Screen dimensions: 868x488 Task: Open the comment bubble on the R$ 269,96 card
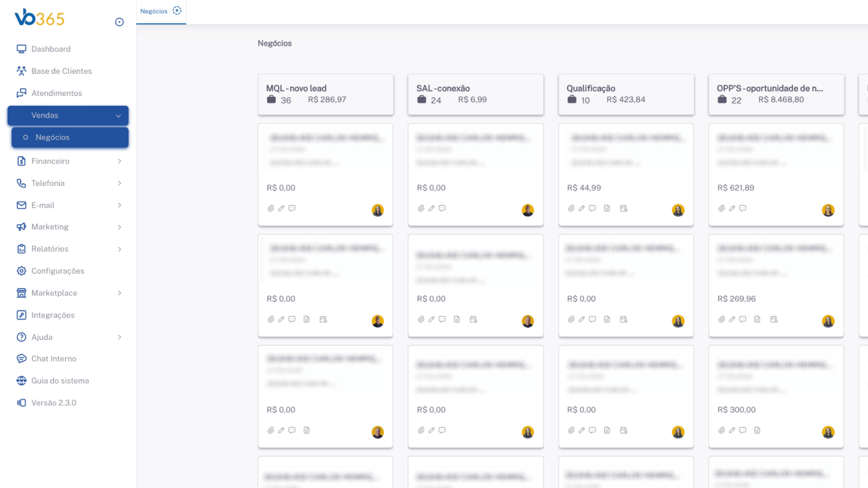(x=743, y=319)
